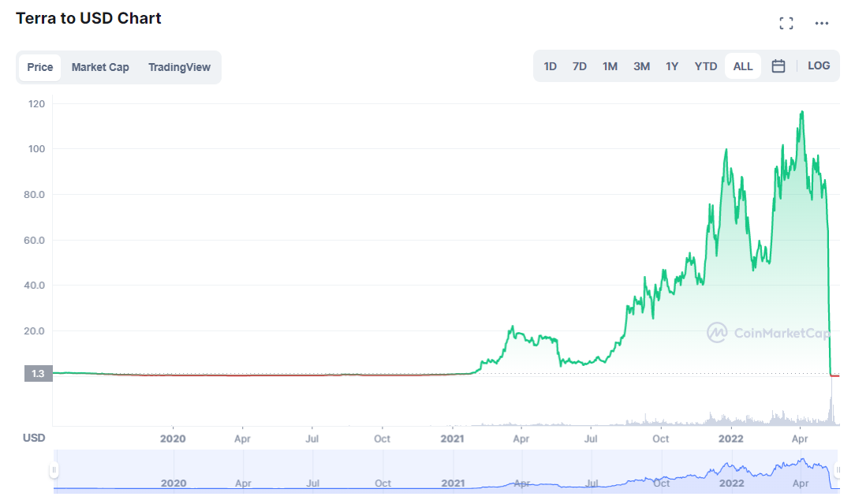This screenshot has width=855, height=504.
Task: Toggle LOG scale on the chart
Action: (819, 66)
